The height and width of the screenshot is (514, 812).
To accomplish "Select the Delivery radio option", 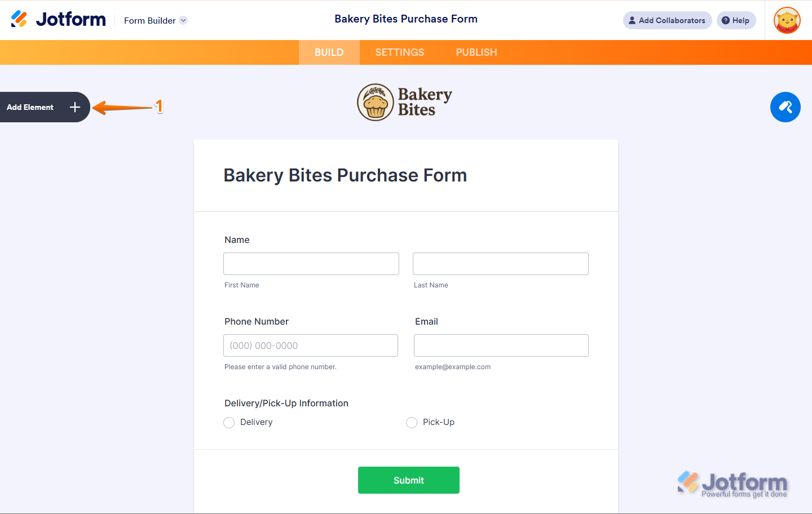I will [x=229, y=423].
